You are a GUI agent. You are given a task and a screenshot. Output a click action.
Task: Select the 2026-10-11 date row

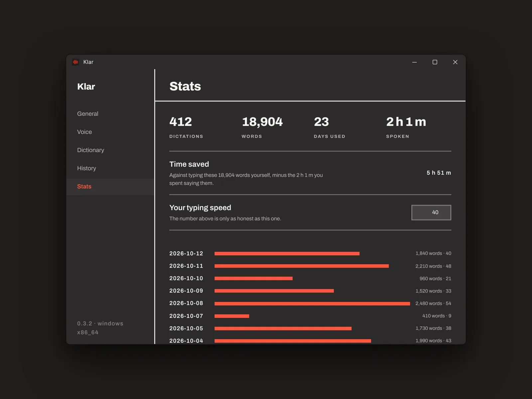click(310, 266)
